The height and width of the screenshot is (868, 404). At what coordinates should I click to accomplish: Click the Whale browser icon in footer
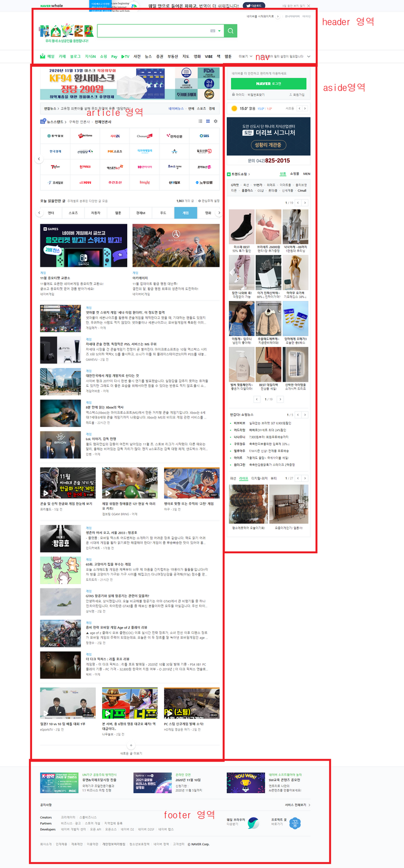(253, 823)
